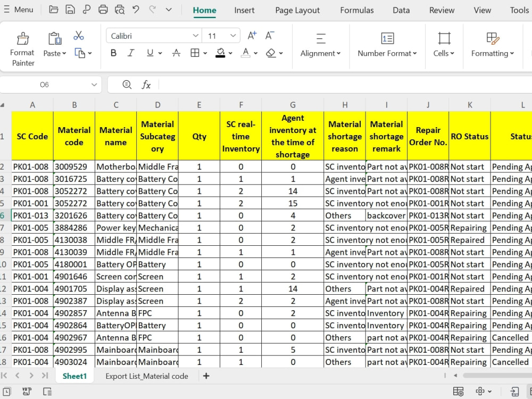This screenshot has height=399, width=532.
Task: Click the Format Painter icon
Action: point(23,39)
